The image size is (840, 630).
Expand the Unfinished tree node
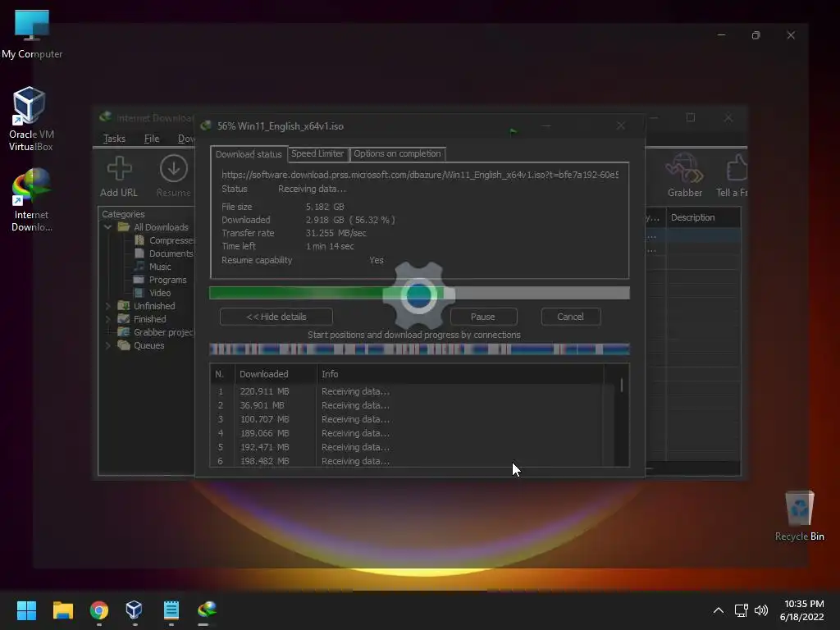tap(108, 306)
